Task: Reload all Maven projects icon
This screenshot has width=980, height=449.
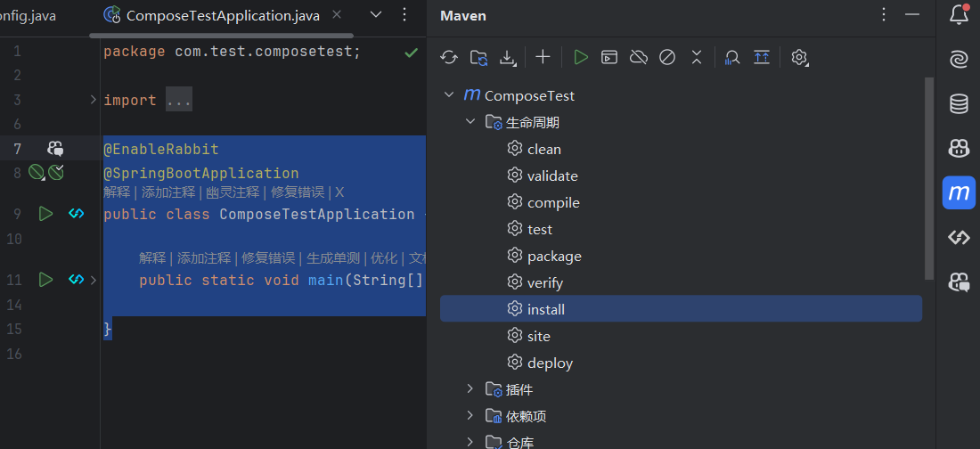Action: (x=449, y=58)
